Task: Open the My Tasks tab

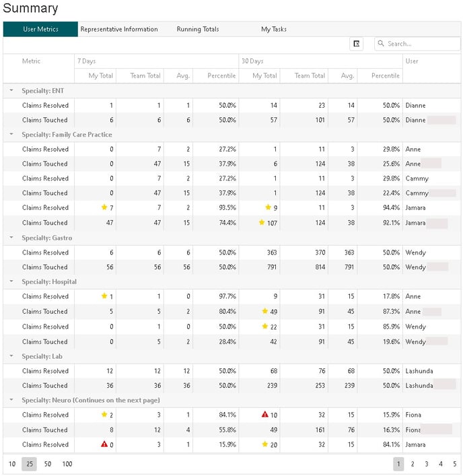Action: click(x=274, y=29)
